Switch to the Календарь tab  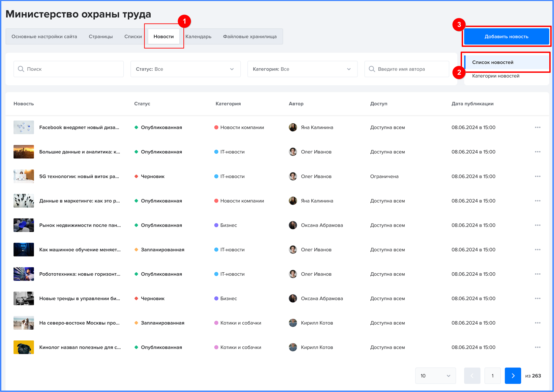198,37
